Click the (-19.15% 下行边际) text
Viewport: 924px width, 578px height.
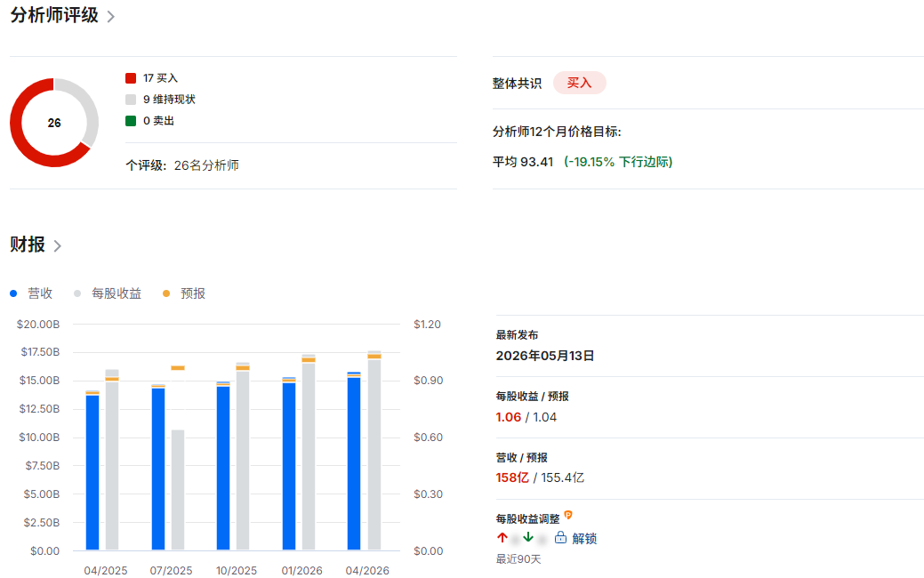point(618,162)
